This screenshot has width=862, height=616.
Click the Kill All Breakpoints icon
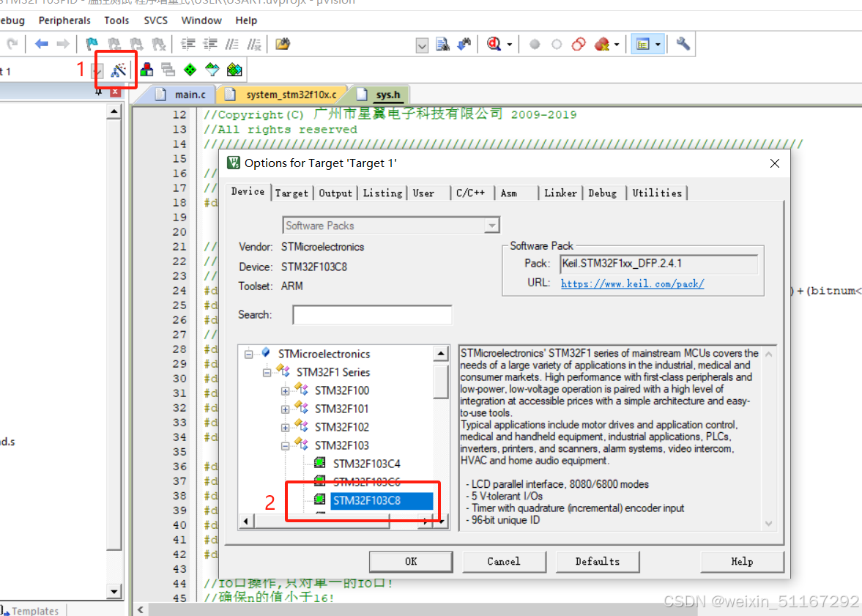[x=602, y=44]
